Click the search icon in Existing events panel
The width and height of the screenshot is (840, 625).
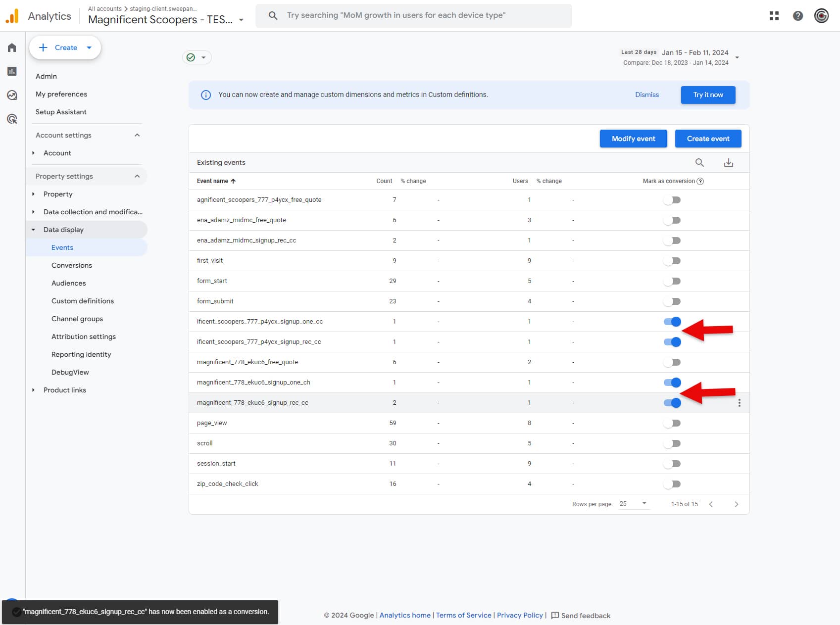coord(700,162)
